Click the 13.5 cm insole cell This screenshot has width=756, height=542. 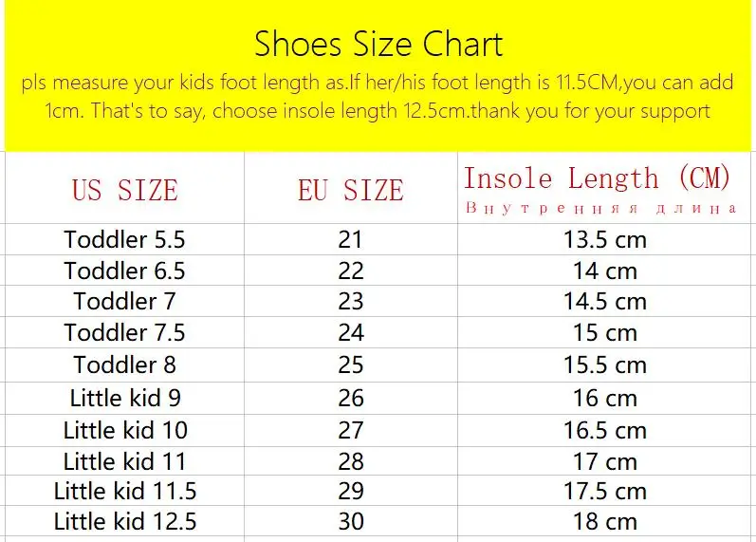(x=605, y=239)
